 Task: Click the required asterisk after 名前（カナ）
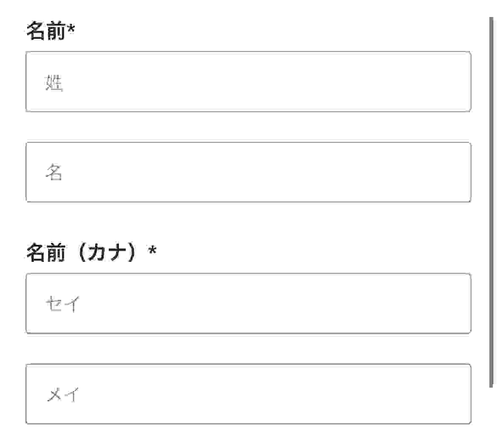[152, 251]
